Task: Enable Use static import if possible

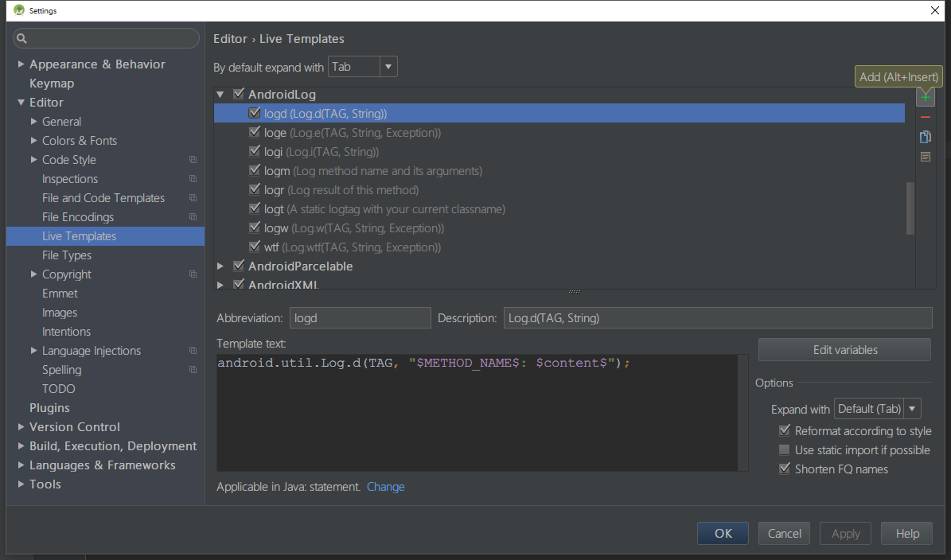Action: [784, 449]
